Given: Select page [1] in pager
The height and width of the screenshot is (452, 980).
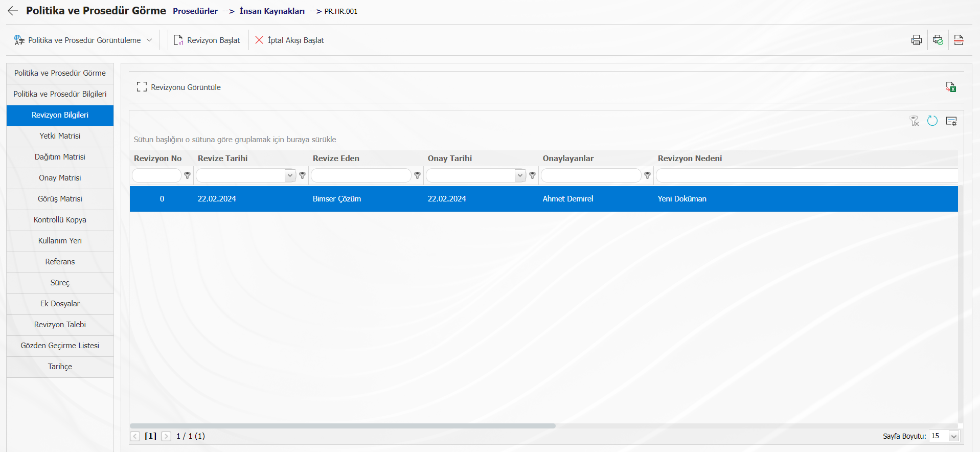Looking at the screenshot, I should tap(151, 436).
